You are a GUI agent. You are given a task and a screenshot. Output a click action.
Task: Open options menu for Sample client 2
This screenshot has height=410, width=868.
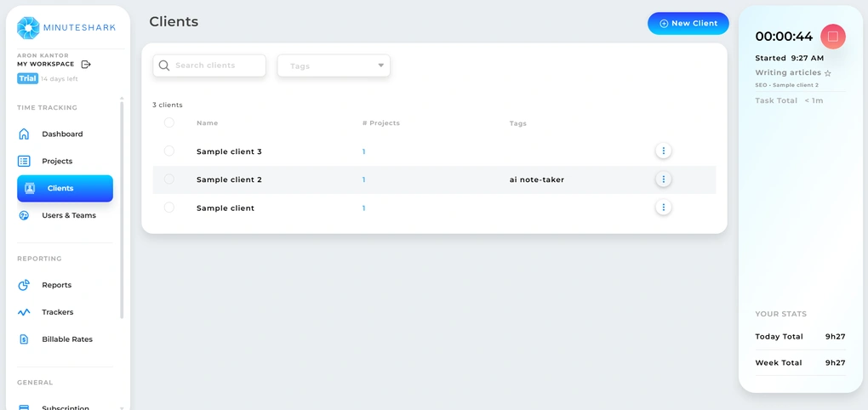663,179
